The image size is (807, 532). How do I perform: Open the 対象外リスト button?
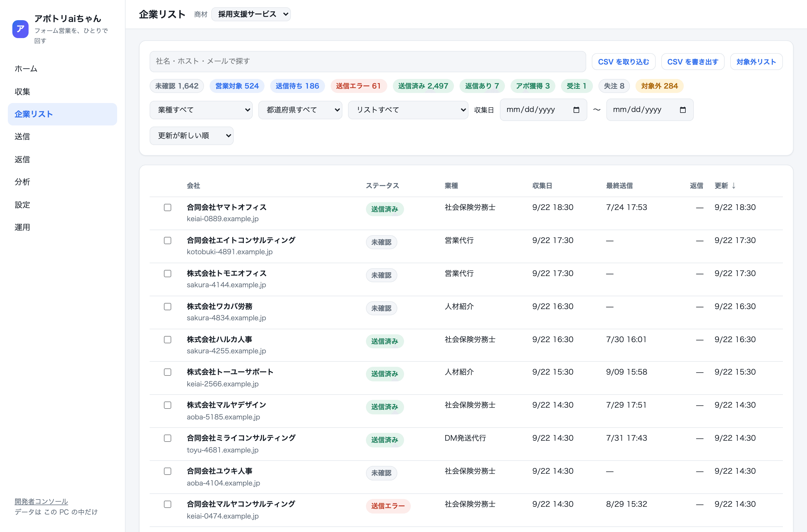point(756,62)
